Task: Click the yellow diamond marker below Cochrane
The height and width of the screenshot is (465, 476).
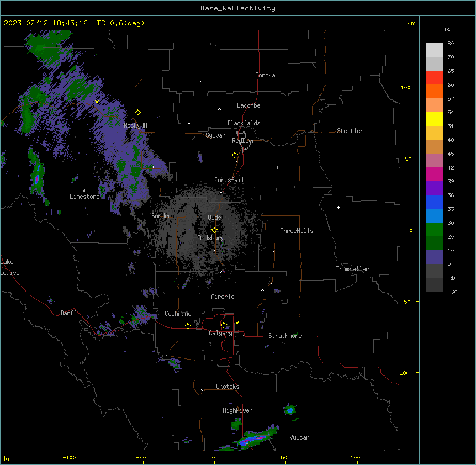Action: (x=188, y=326)
